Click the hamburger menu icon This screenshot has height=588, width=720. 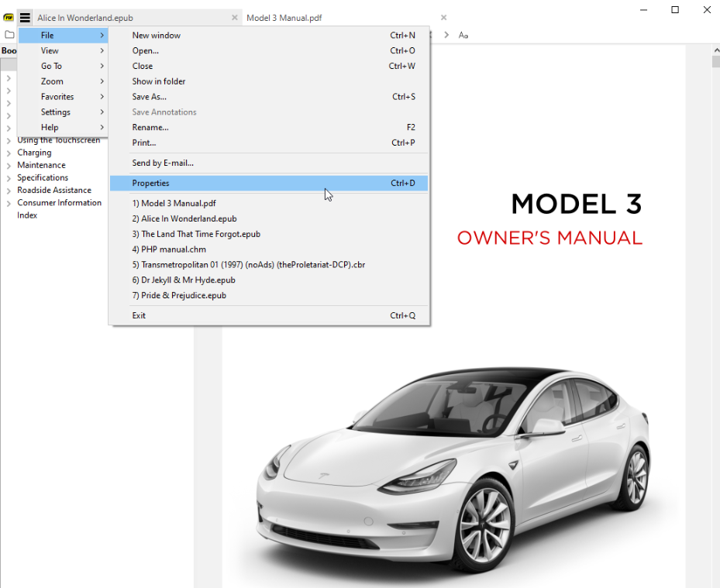tap(25, 18)
